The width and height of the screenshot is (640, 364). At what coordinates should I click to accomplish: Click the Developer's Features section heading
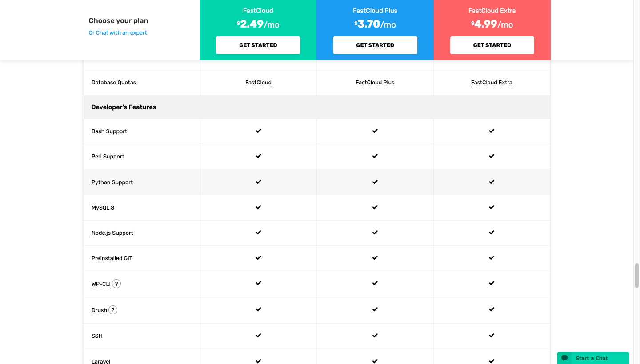124,107
